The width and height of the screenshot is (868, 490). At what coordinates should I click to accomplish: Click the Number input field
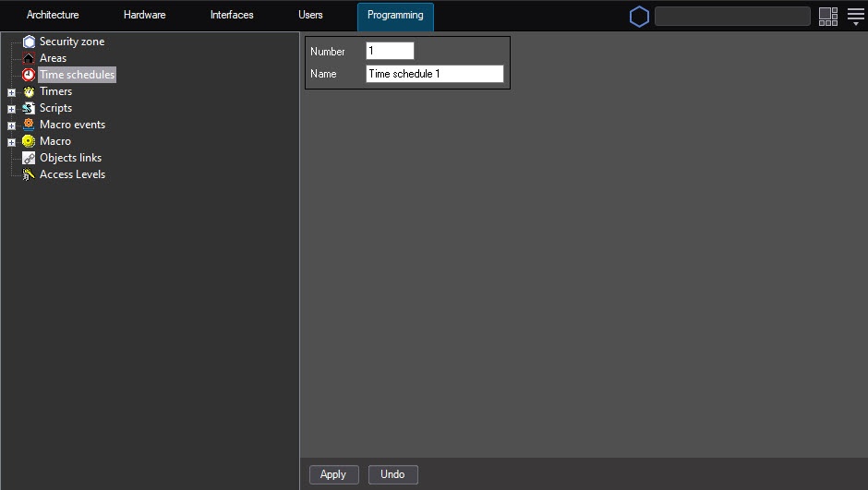[x=390, y=51]
